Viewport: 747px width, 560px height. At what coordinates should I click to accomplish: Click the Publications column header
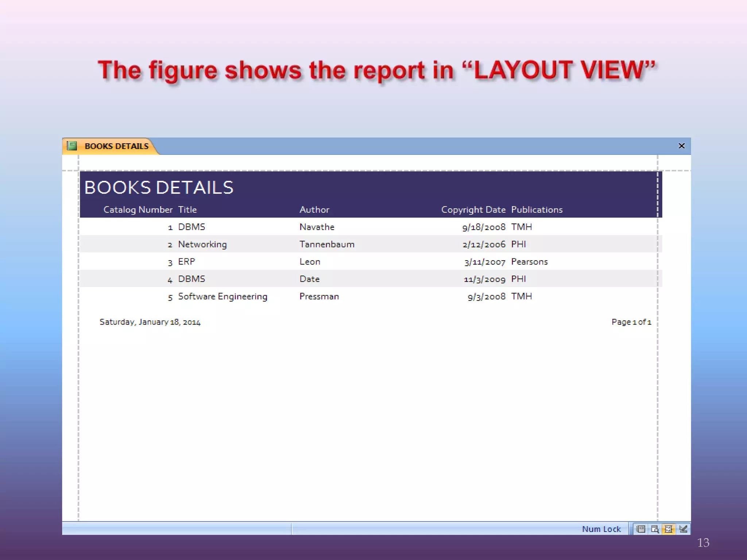tap(537, 210)
